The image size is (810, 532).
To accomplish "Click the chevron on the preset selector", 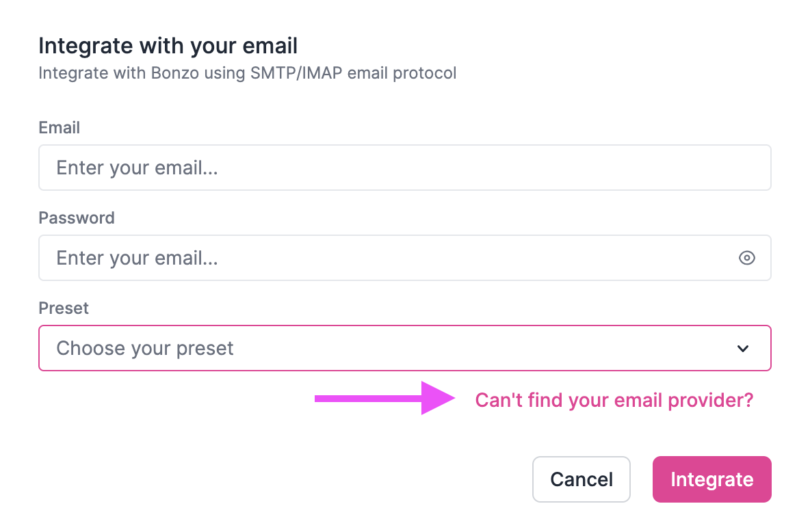I will 742,348.
